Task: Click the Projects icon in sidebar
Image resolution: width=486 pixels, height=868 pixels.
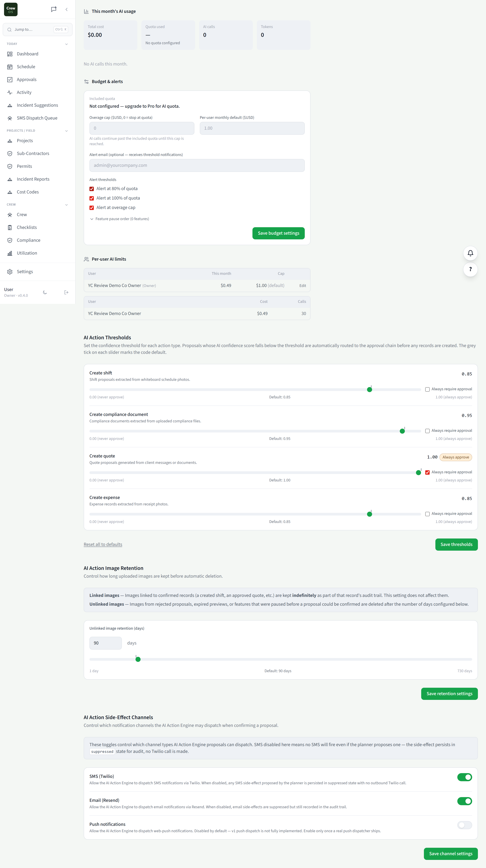Action: [10, 140]
